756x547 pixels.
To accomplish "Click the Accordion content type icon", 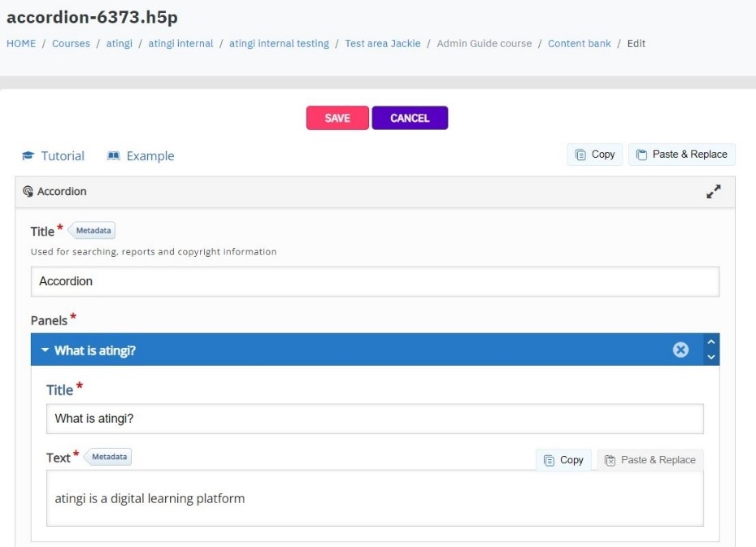I will [x=28, y=191].
